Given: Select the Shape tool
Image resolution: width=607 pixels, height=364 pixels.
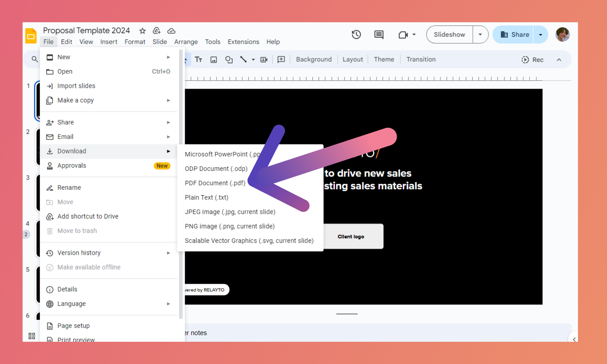Looking at the screenshot, I should (229, 60).
